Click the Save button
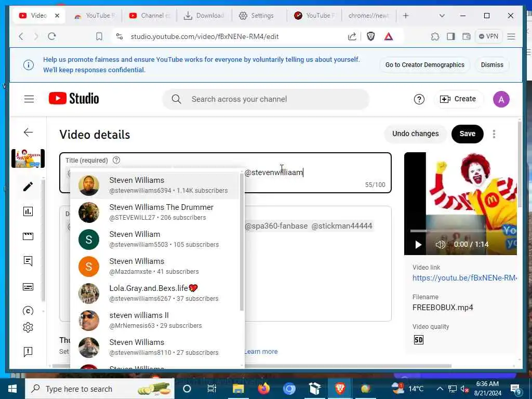 tap(467, 134)
